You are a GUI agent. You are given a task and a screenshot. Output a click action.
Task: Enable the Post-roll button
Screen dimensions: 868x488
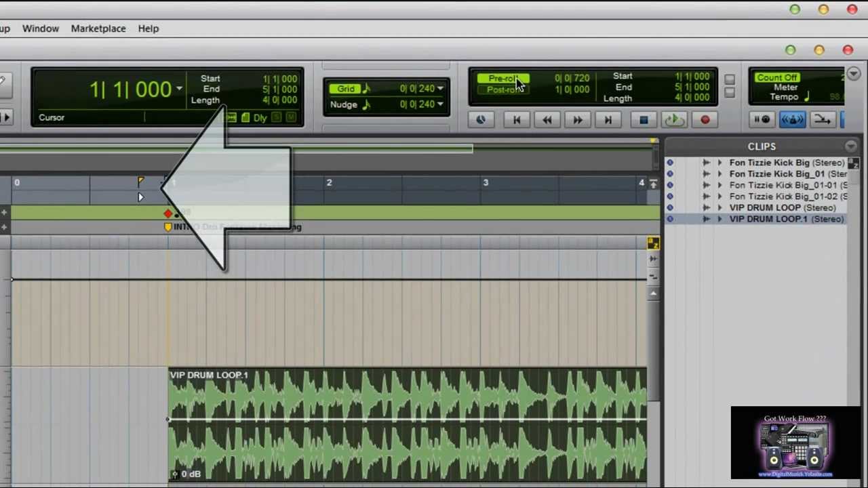coord(502,89)
